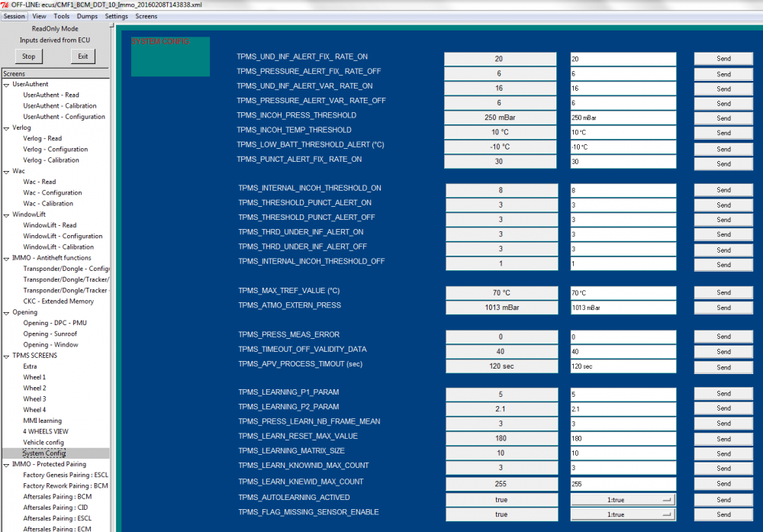The width and height of the screenshot is (763, 532).
Task: Click the Exit button
Action: 83,56
